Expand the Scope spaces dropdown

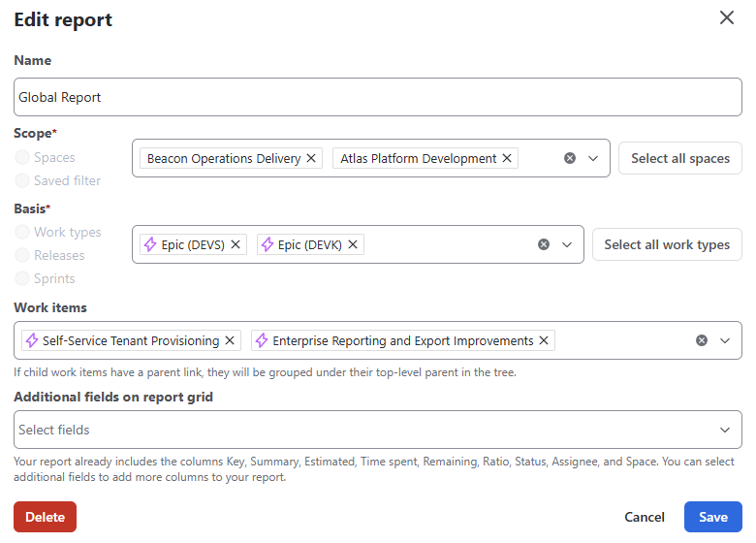click(593, 158)
